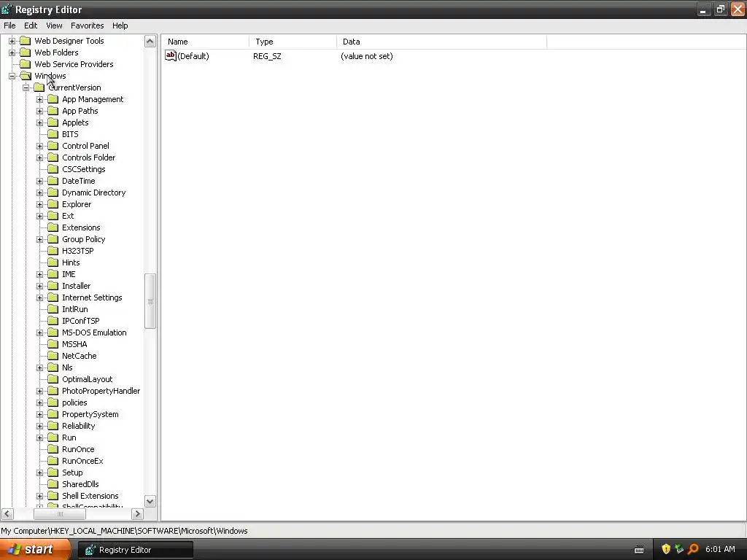Click the Registry Editor title bar icon

(7, 9)
